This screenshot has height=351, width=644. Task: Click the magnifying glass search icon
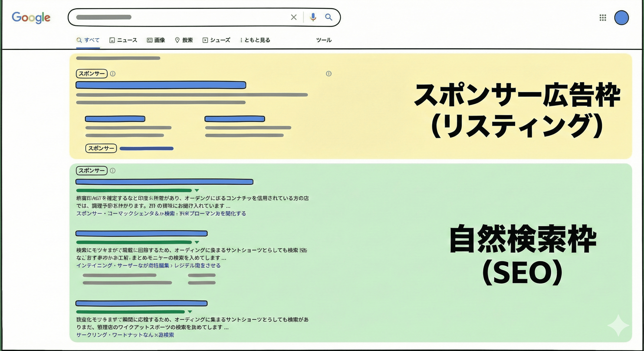point(328,17)
